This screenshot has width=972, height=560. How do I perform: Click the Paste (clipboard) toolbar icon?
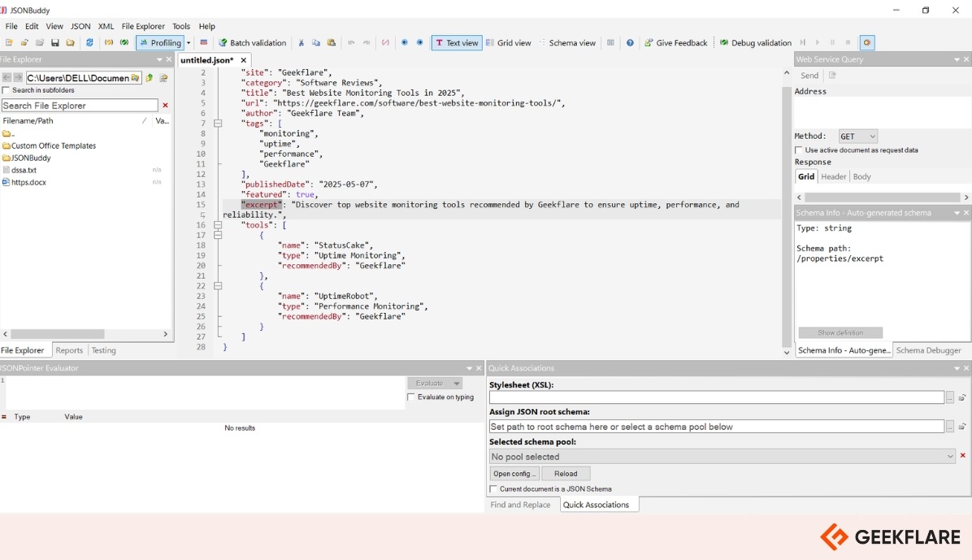332,43
